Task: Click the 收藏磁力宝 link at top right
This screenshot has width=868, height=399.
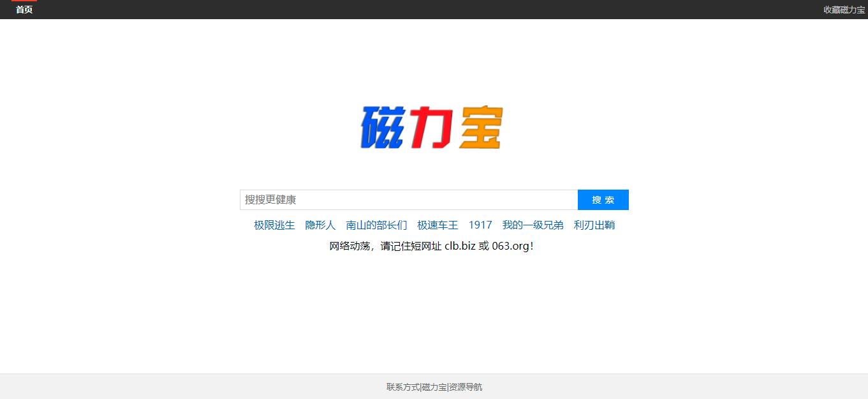Action: point(844,10)
